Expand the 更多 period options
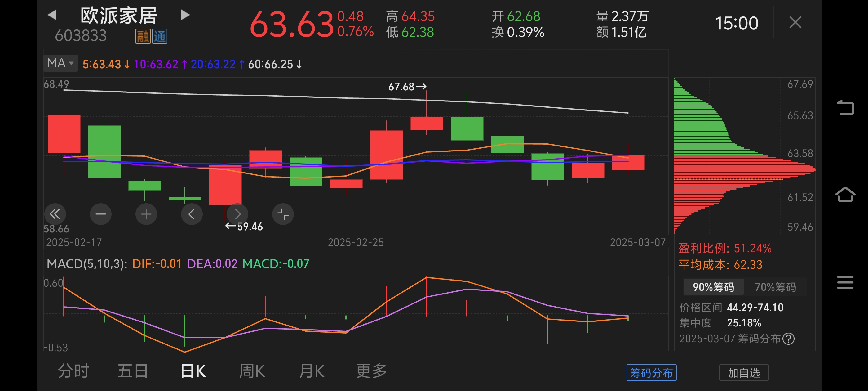Image resolution: width=868 pixels, height=391 pixels. click(371, 371)
